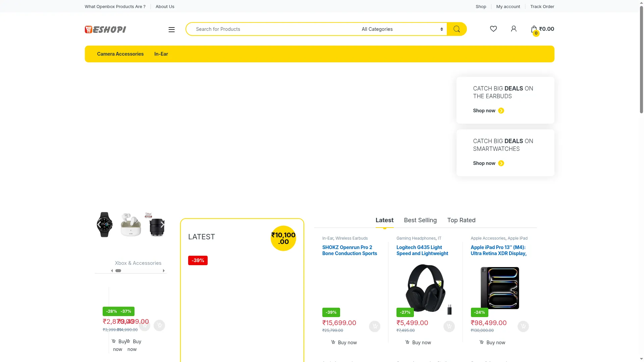Open the Xbox & Accessories category label

pyautogui.click(x=138, y=263)
